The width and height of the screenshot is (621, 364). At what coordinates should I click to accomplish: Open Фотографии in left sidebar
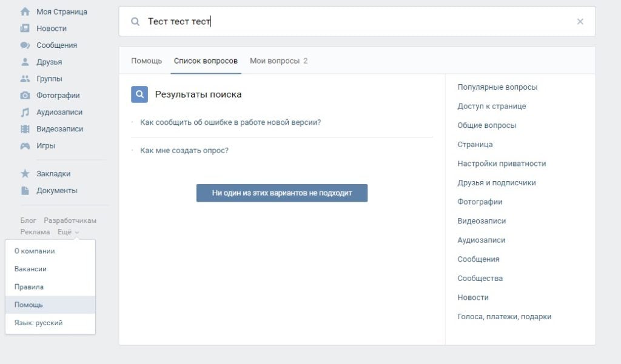click(58, 95)
